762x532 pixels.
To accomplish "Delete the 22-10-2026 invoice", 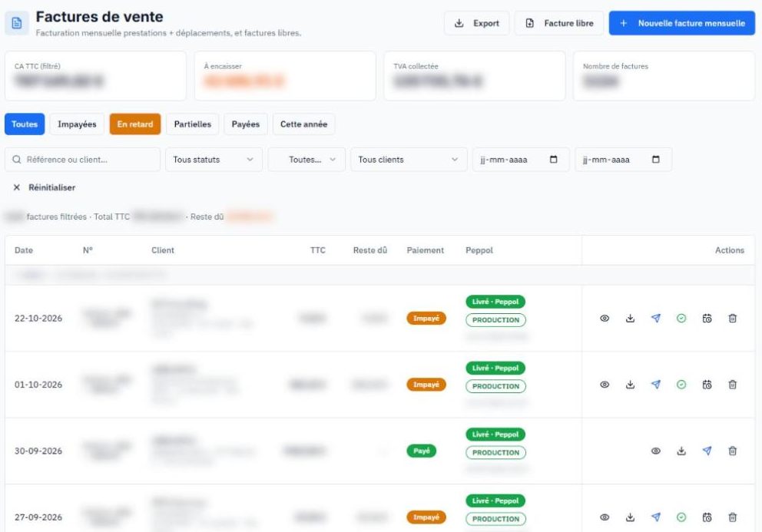I will click(732, 319).
